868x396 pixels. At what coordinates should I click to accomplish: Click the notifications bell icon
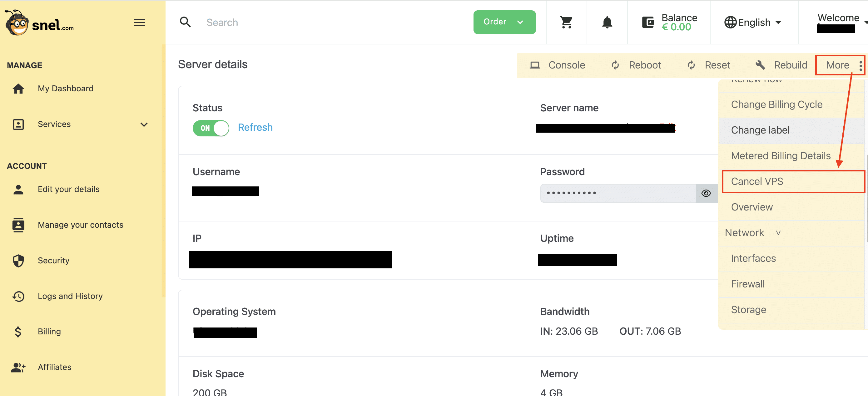[x=607, y=22]
